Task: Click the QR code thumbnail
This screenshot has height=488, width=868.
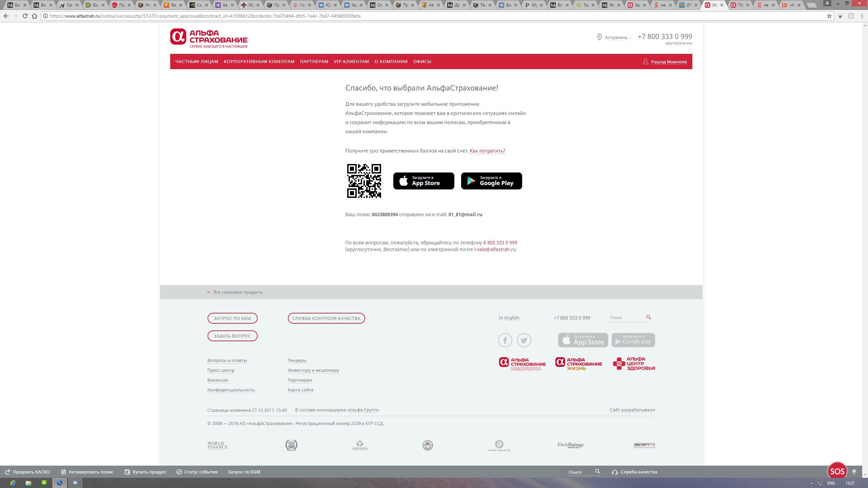Action: (364, 181)
